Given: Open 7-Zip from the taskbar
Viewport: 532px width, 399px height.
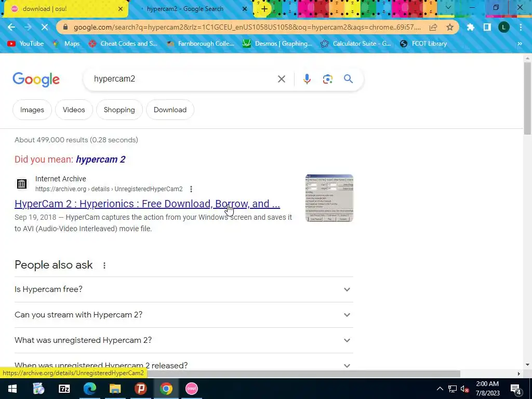Looking at the screenshot, I should [64, 389].
